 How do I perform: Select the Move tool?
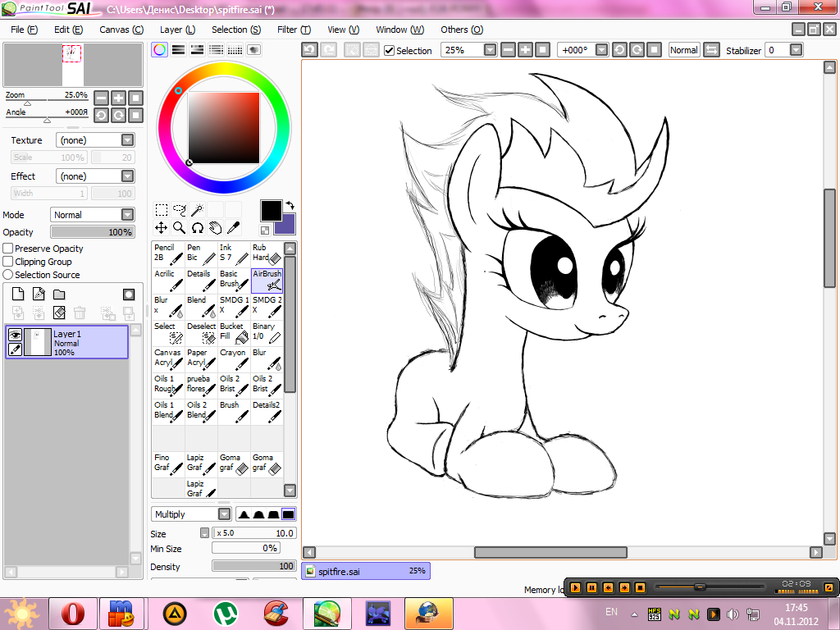tap(161, 228)
